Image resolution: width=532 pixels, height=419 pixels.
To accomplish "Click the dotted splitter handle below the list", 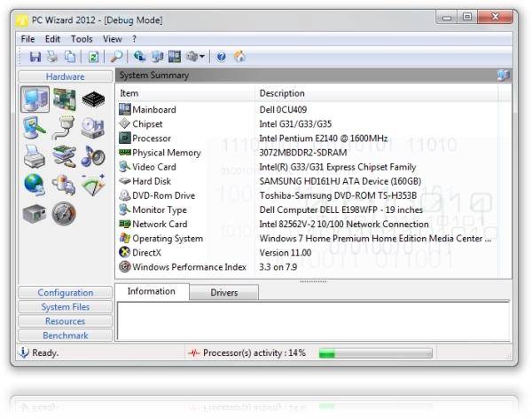I will [313, 281].
